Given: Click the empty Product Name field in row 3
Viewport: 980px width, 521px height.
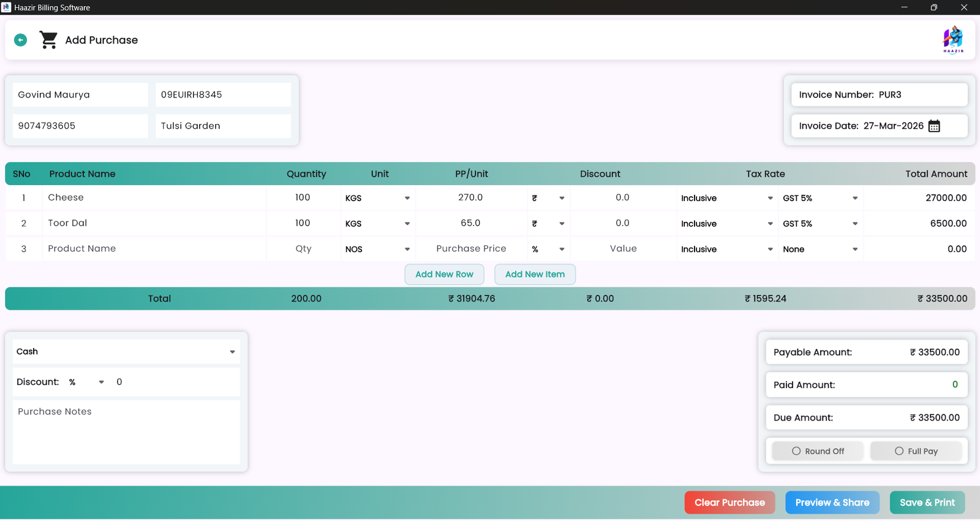Looking at the screenshot, I should pyautogui.click(x=154, y=248).
